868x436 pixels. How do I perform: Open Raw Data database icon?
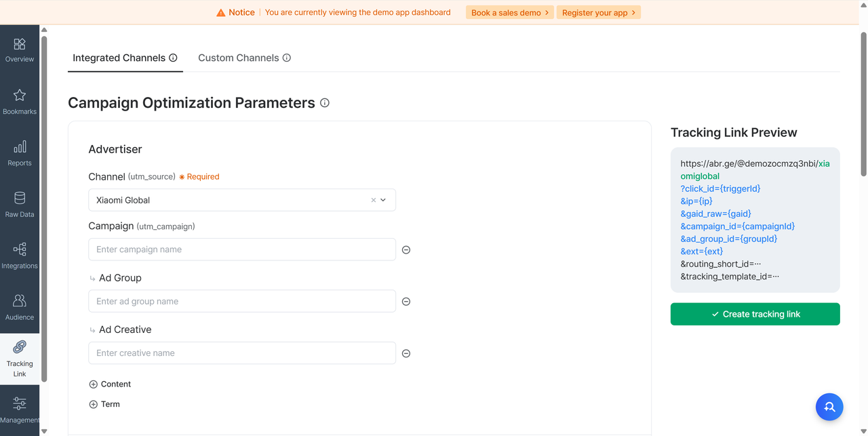(20, 199)
